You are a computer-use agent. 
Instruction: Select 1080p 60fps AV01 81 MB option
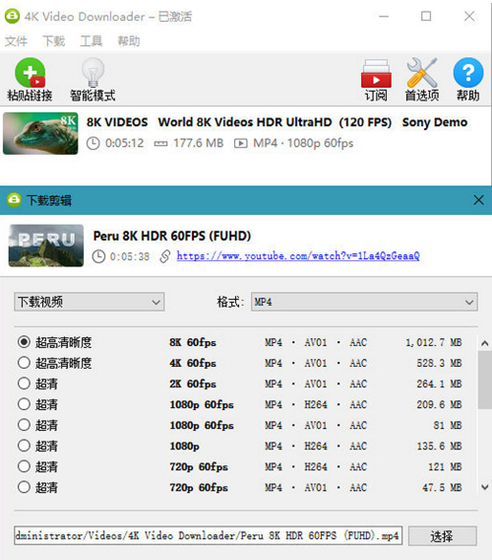tap(24, 425)
